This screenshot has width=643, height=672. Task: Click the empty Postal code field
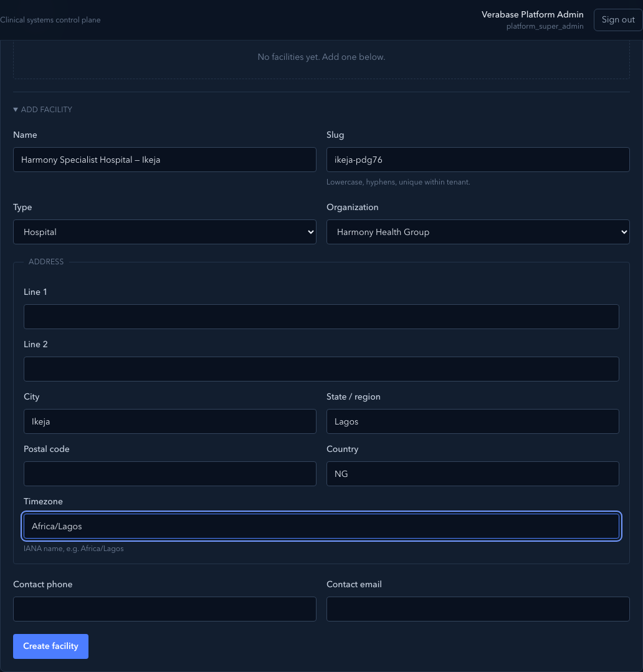click(170, 474)
